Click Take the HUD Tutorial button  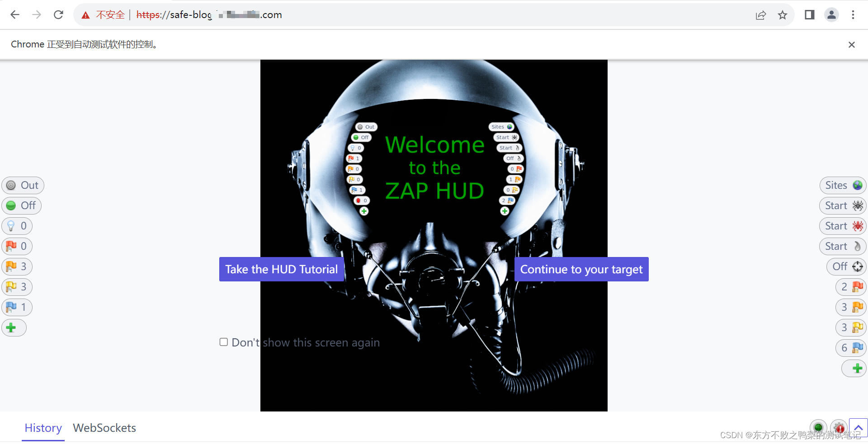tap(281, 269)
